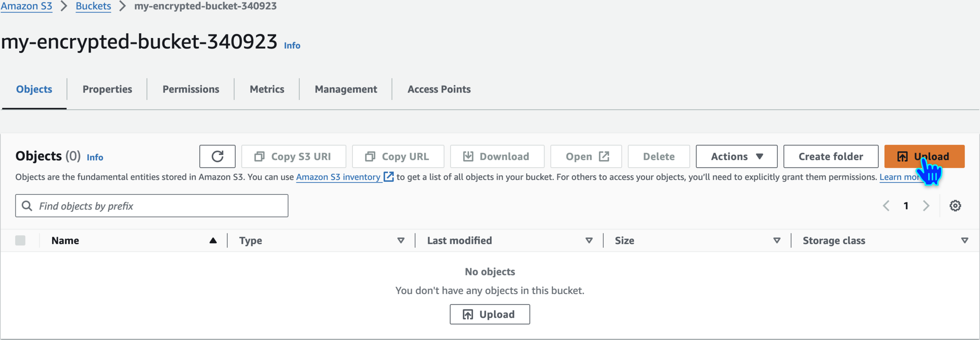Sort by Name column ascending arrow
980x340 pixels.
(213, 240)
